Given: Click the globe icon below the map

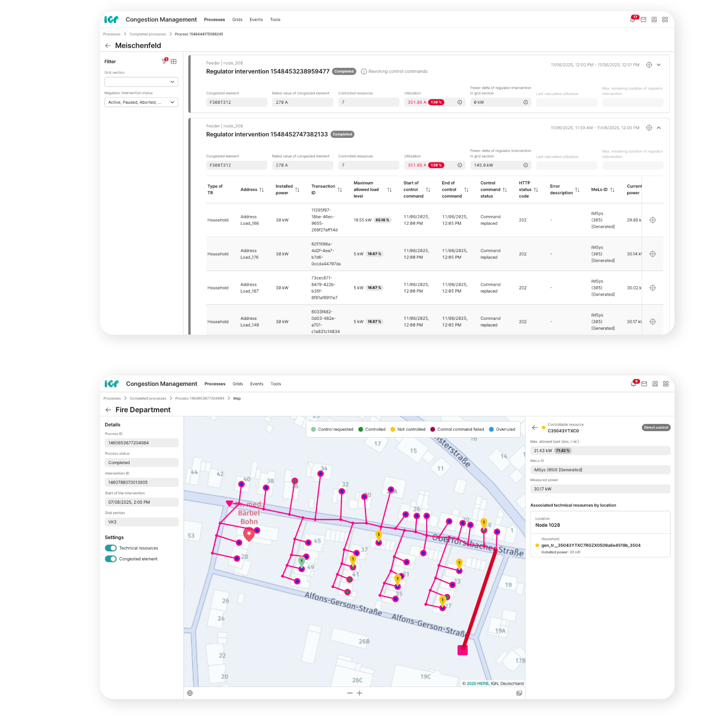Looking at the screenshot, I should tap(190, 693).
